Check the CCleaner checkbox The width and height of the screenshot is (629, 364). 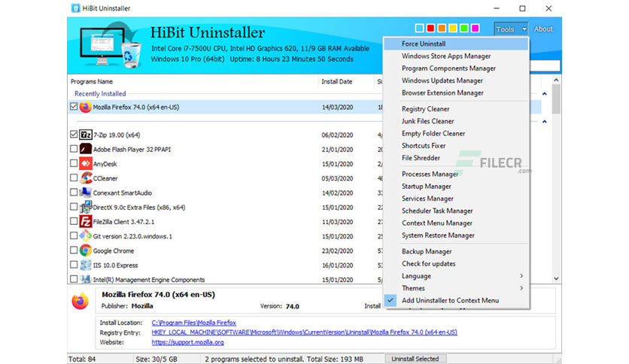tap(74, 177)
